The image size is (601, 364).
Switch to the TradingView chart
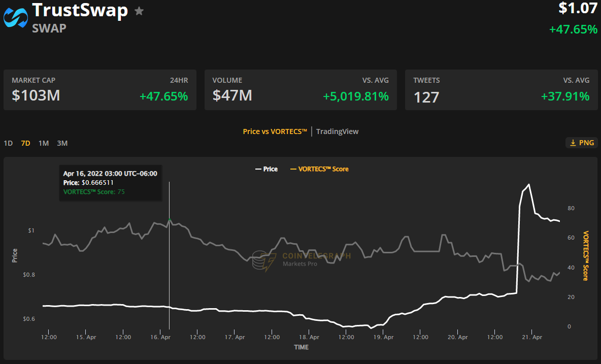(337, 131)
